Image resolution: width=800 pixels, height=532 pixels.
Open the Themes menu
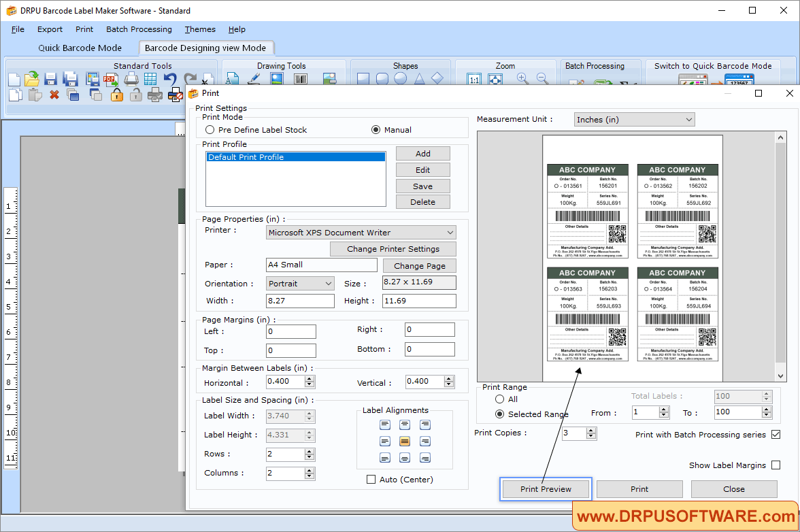coord(200,29)
